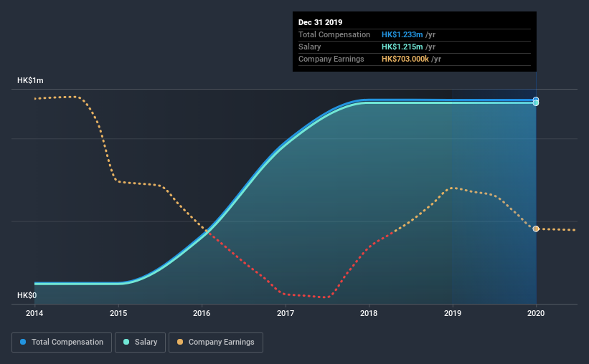
Task: Toggle the Company Earnings legend button
Action: point(216,343)
